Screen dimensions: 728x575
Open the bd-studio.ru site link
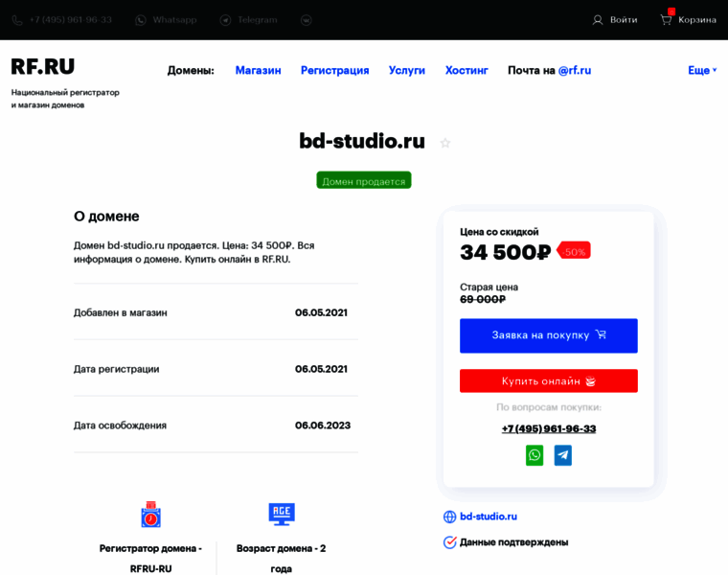click(489, 517)
